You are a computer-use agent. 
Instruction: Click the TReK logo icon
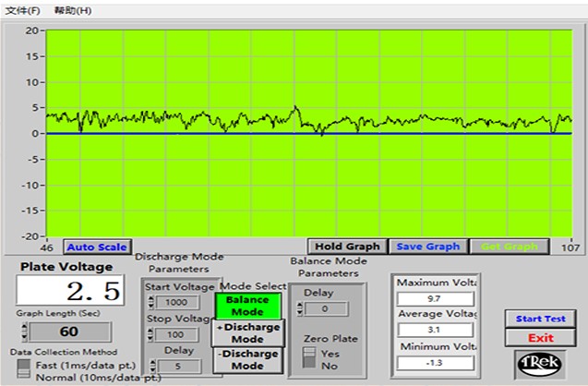point(541,363)
